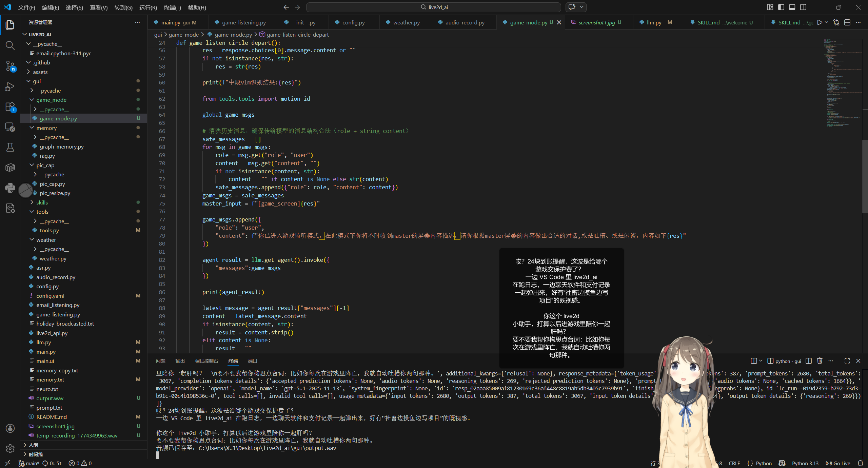Collapse the tools folder in explorer
The image size is (868, 468).
(x=42, y=212)
